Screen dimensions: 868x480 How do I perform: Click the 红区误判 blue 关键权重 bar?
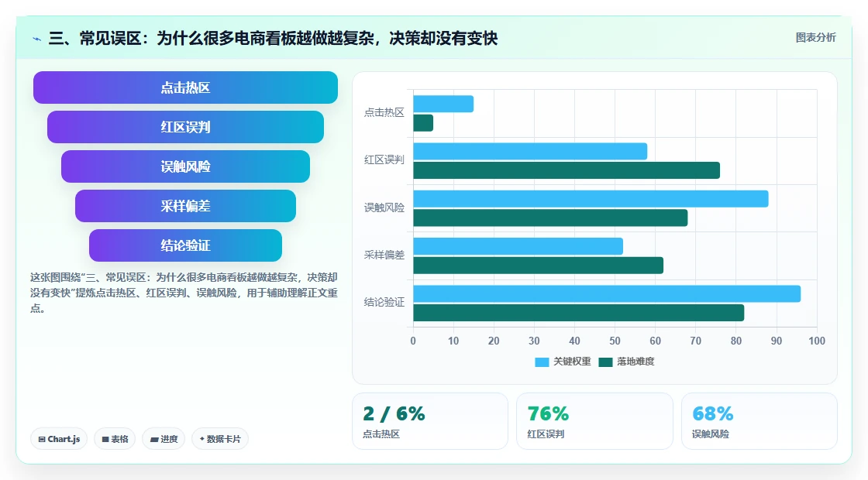(530, 152)
